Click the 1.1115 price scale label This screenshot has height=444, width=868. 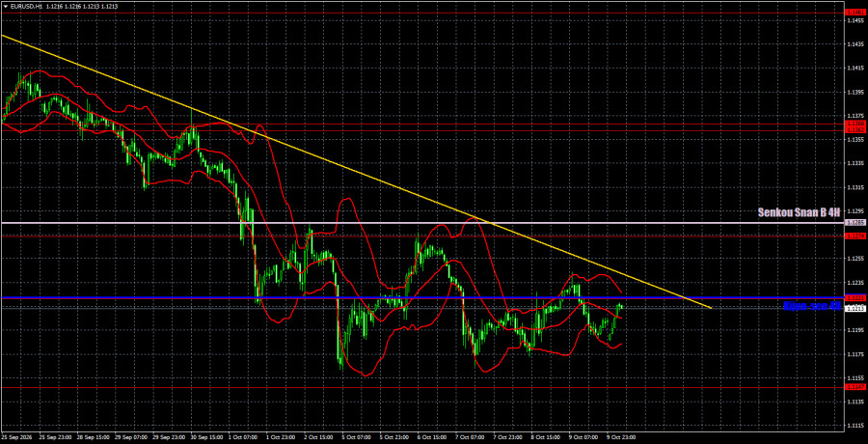853,425
